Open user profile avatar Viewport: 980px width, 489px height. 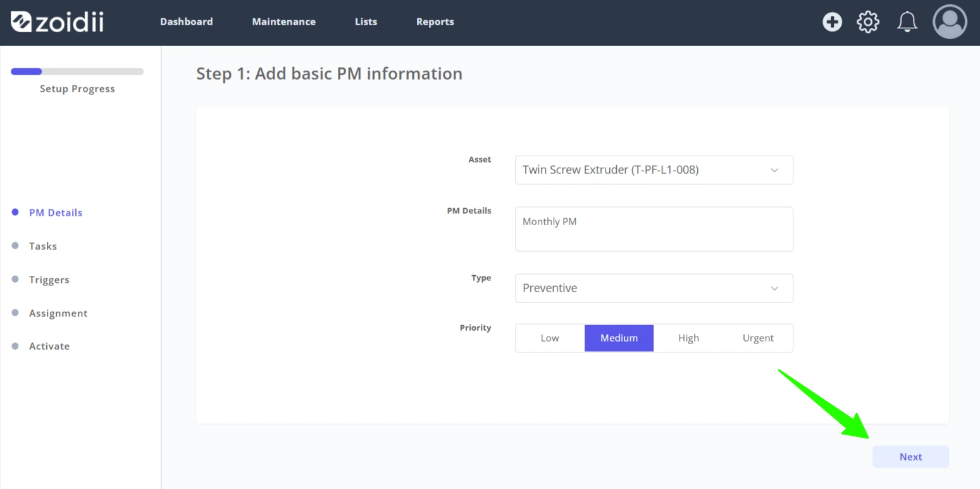point(950,22)
